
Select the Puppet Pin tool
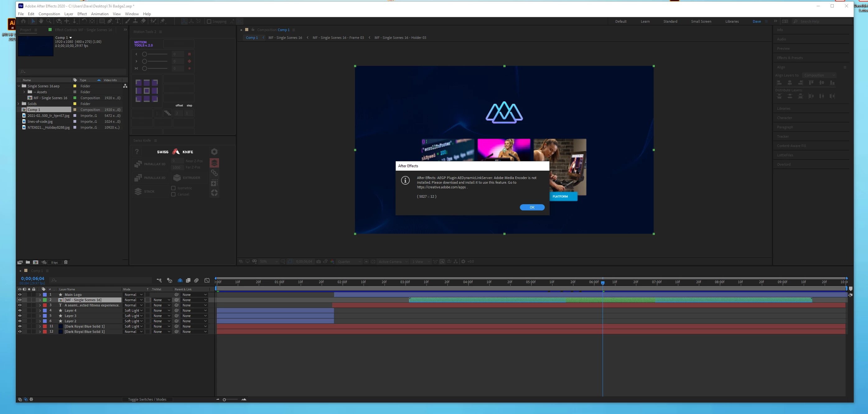(163, 21)
